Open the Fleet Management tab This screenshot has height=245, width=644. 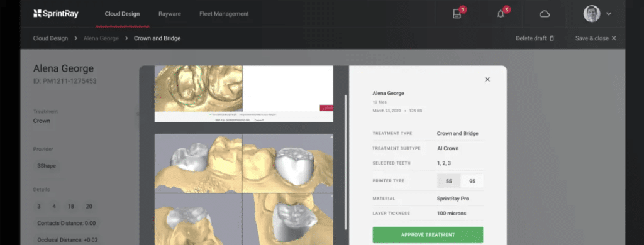point(225,14)
